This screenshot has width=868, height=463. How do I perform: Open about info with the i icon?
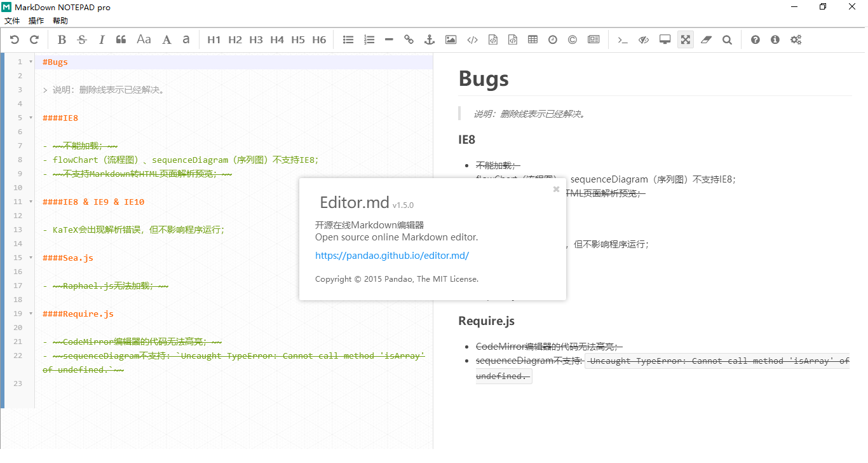(775, 39)
